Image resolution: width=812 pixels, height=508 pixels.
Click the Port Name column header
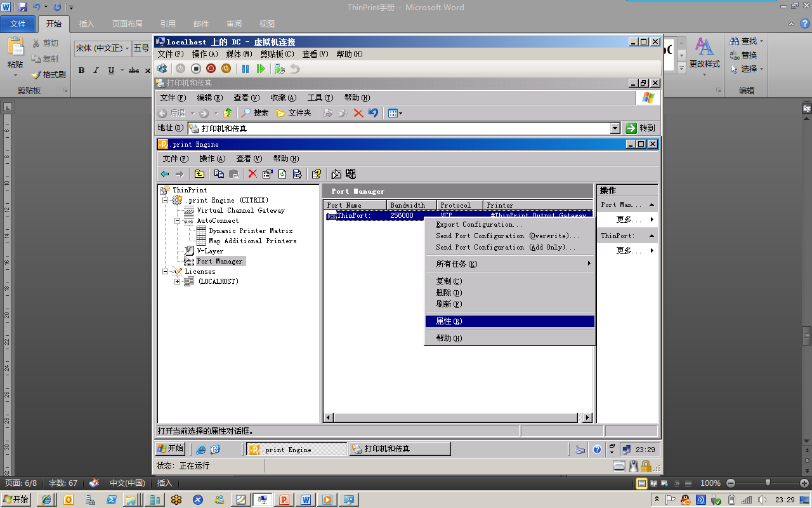click(x=355, y=205)
